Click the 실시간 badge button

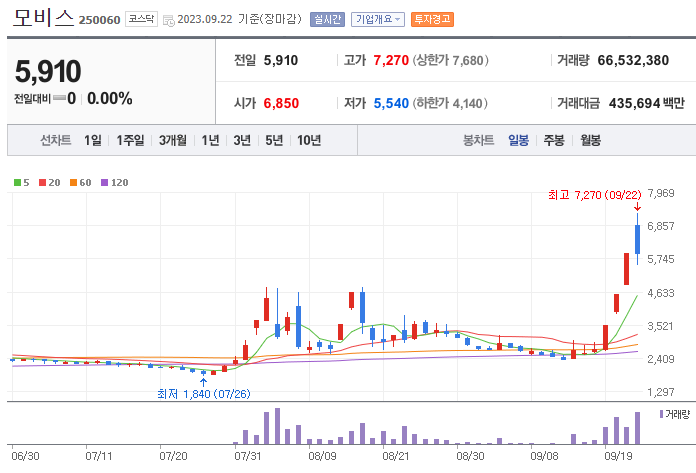(x=328, y=19)
